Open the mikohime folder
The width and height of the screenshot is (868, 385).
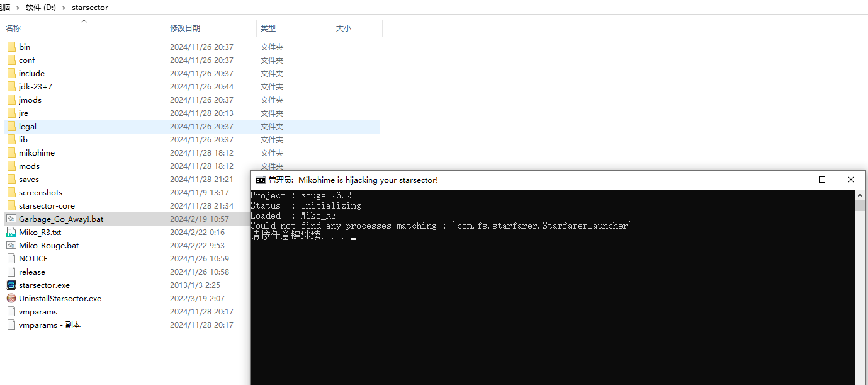tap(37, 152)
